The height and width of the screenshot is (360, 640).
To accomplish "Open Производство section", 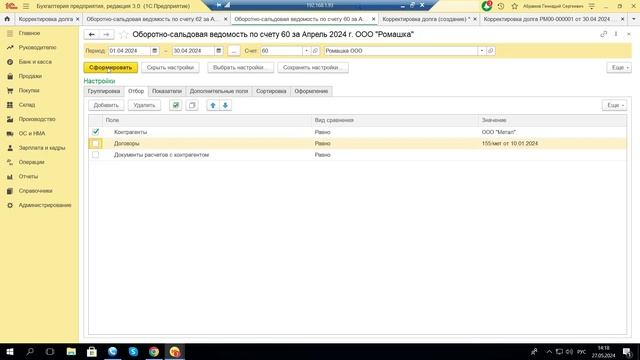I will (37, 119).
